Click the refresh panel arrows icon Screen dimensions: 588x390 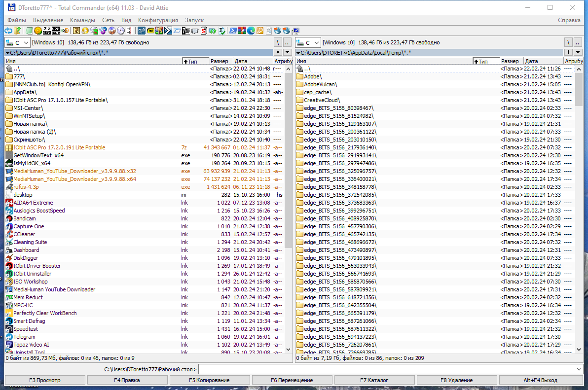pos(8,31)
